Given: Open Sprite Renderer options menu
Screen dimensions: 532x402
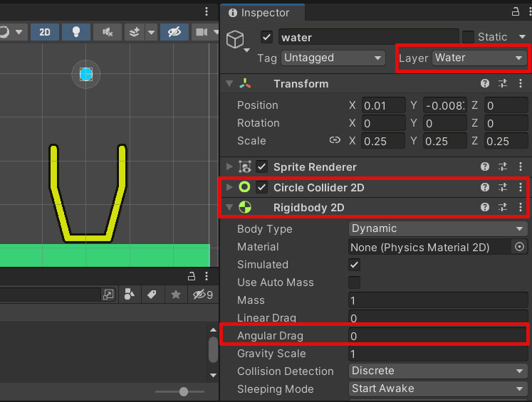Looking at the screenshot, I should point(521,166).
